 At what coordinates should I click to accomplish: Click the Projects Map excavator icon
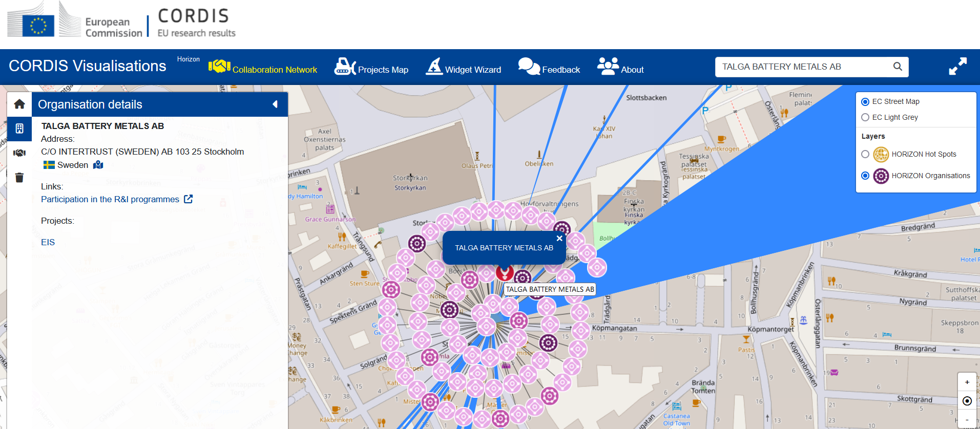345,67
